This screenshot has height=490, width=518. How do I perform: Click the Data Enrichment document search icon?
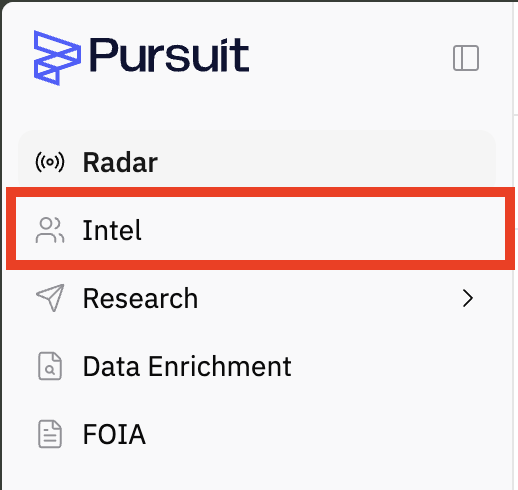coord(50,366)
